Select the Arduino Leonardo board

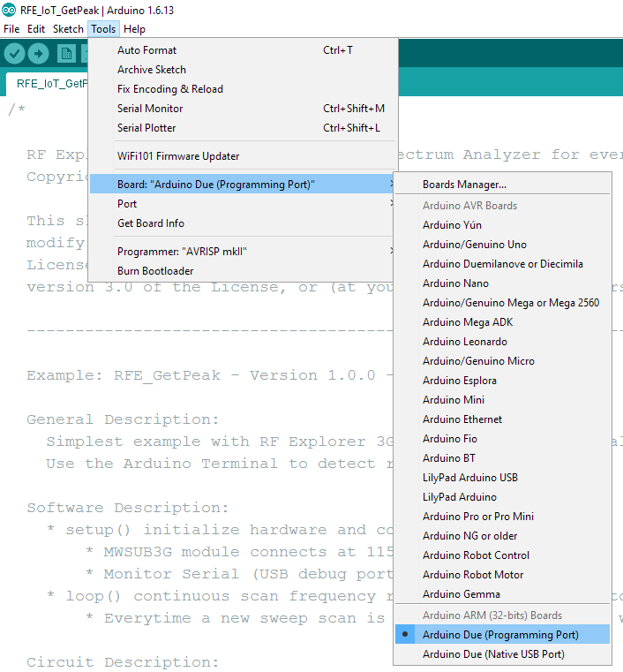point(503,342)
